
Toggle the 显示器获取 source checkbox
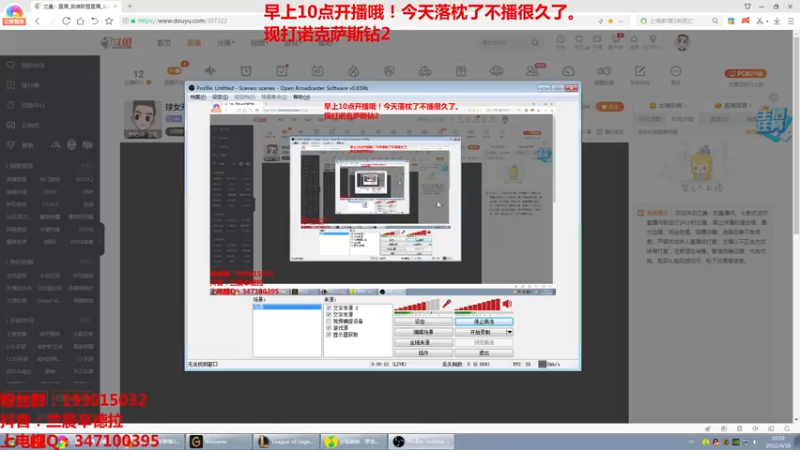[x=329, y=335]
